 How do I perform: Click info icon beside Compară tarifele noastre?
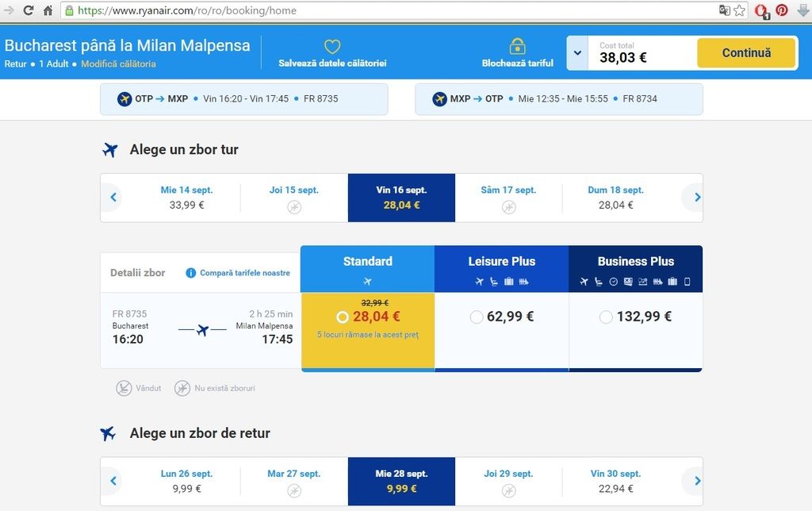[190, 273]
